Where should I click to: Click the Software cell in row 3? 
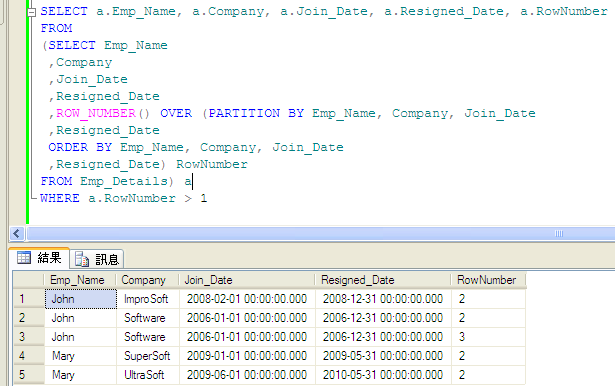(148, 337)
